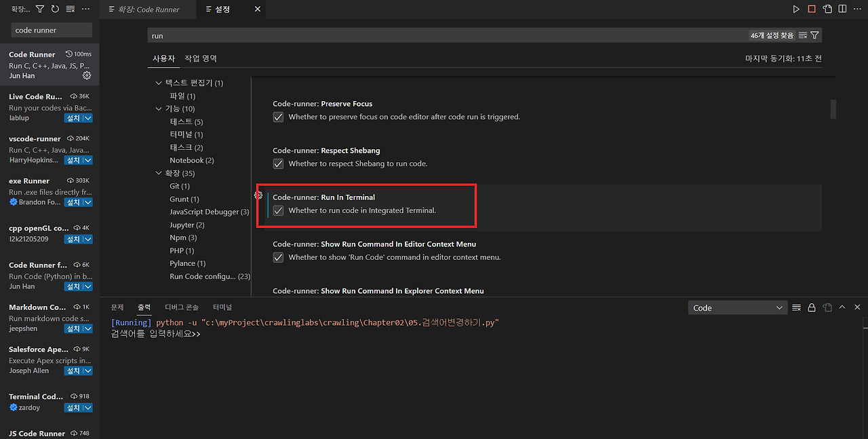Collapse the 확장 (35) tree section
The image size is (868, 439).
click(x=158, y=173)
